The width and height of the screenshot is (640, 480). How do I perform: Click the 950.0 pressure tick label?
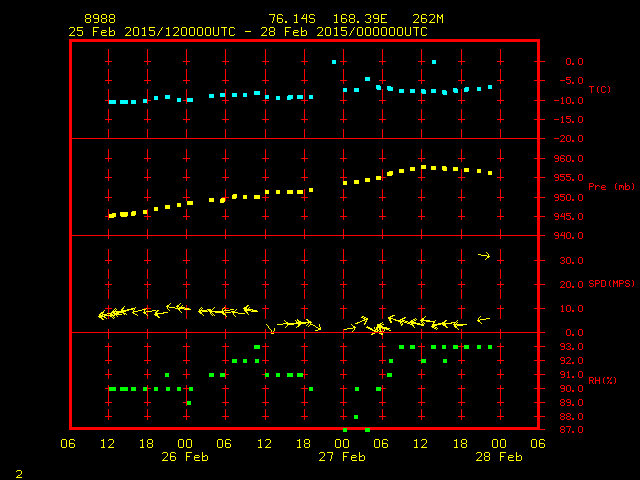(569, 198)
